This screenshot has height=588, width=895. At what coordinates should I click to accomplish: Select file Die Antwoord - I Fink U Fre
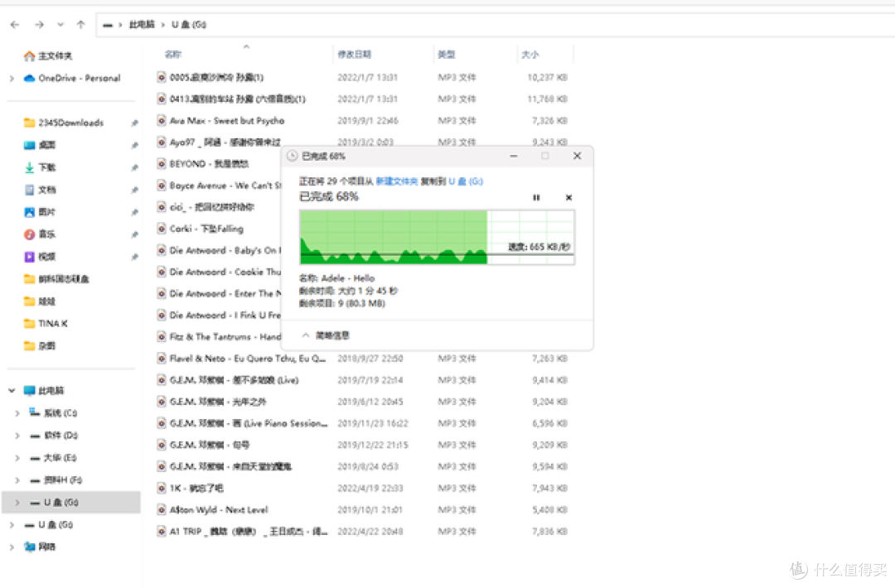(x=225, y=316)
